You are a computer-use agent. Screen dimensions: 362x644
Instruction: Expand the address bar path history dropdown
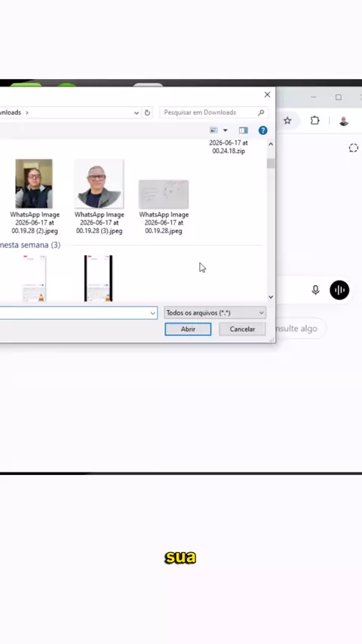tap(137, 112)
